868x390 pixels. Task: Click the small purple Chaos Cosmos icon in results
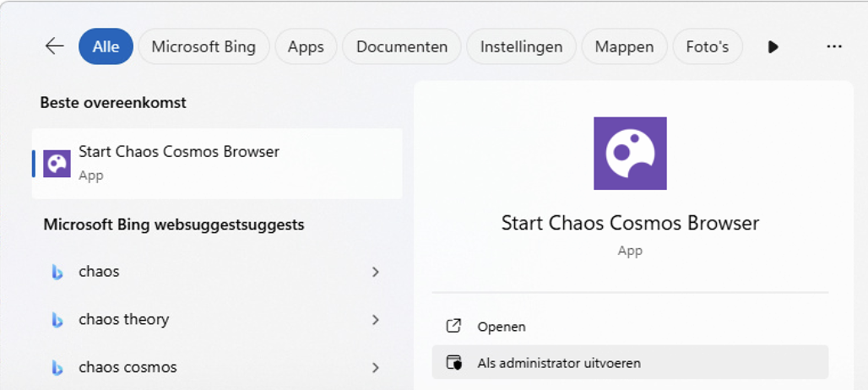(x=57, y=164)
